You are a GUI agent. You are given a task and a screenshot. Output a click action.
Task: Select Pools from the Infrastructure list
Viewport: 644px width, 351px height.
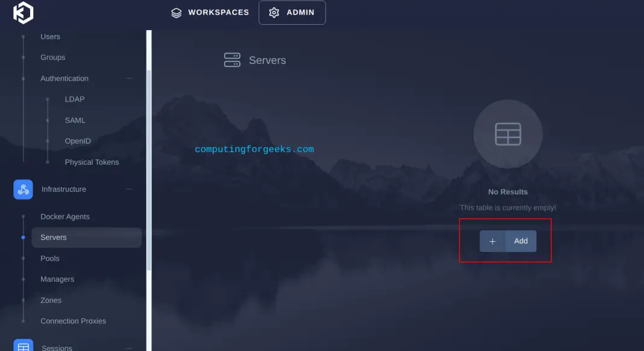[49, 258]
